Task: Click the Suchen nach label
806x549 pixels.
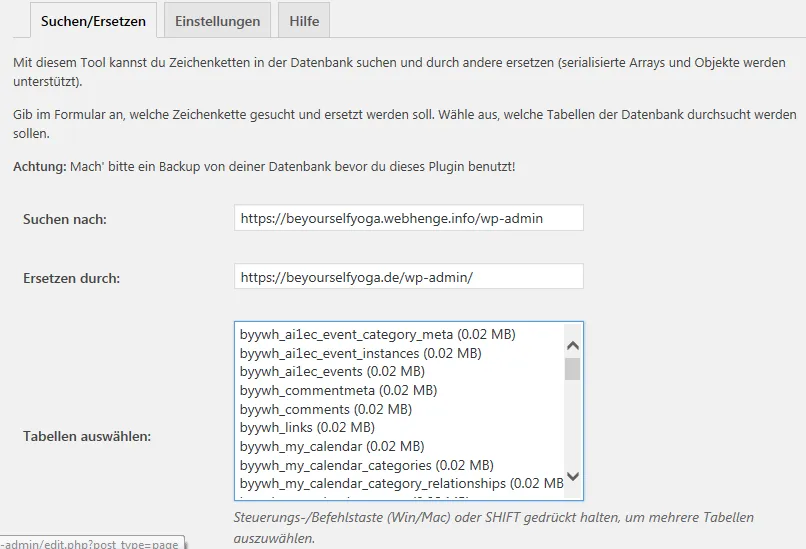Action: tap(65, 219)
